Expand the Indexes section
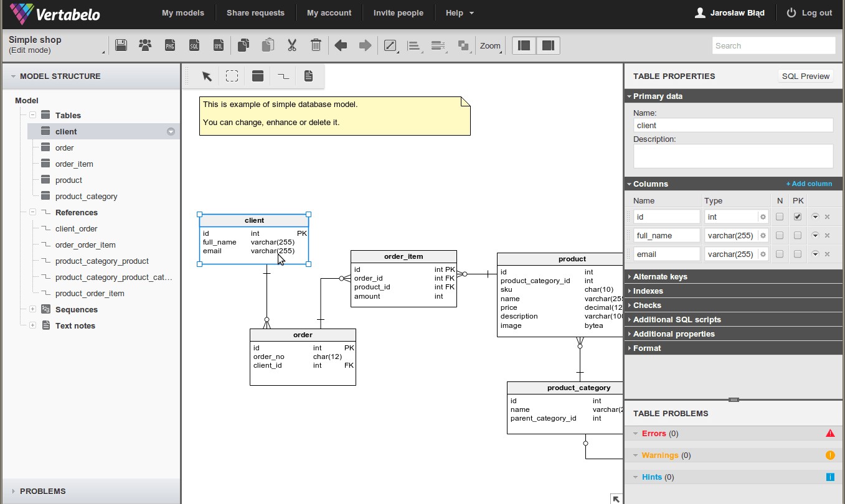 648,291
